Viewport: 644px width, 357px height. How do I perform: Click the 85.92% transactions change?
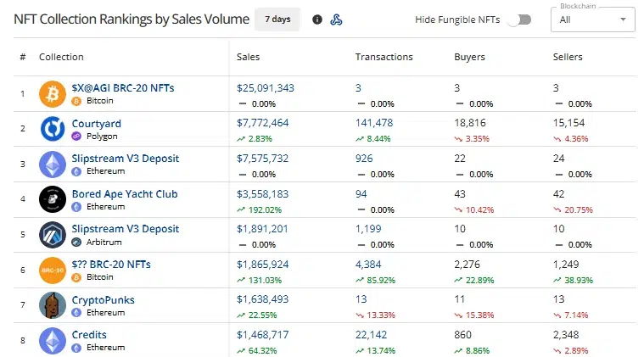(x=381, y=281)
